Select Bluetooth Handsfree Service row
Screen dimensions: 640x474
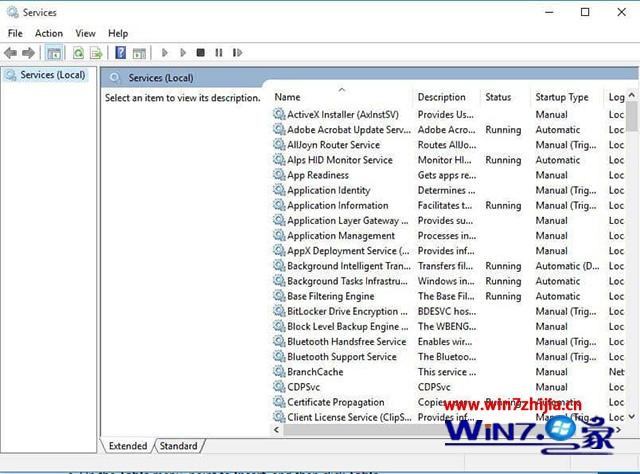[x=449, y=341]
